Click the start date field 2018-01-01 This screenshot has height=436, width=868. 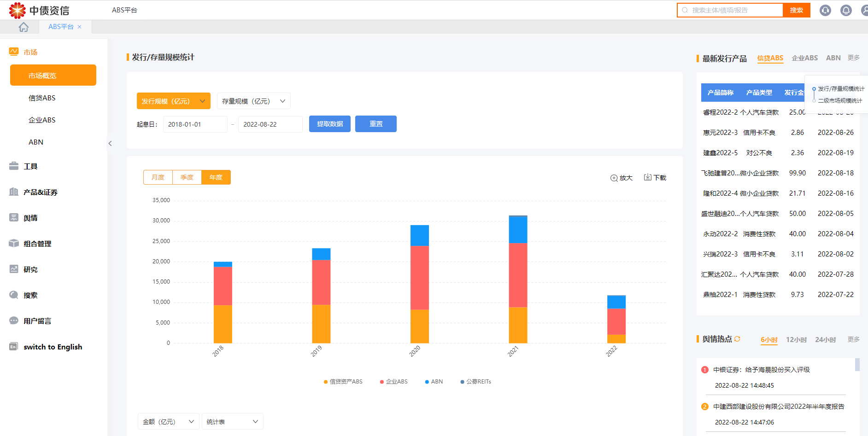click(x=195, y=124)
